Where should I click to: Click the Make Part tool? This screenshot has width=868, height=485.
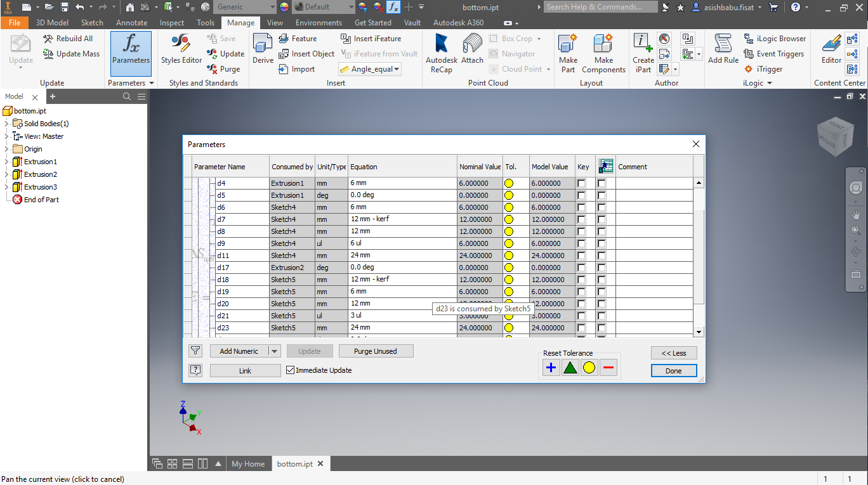pos(568,54)
